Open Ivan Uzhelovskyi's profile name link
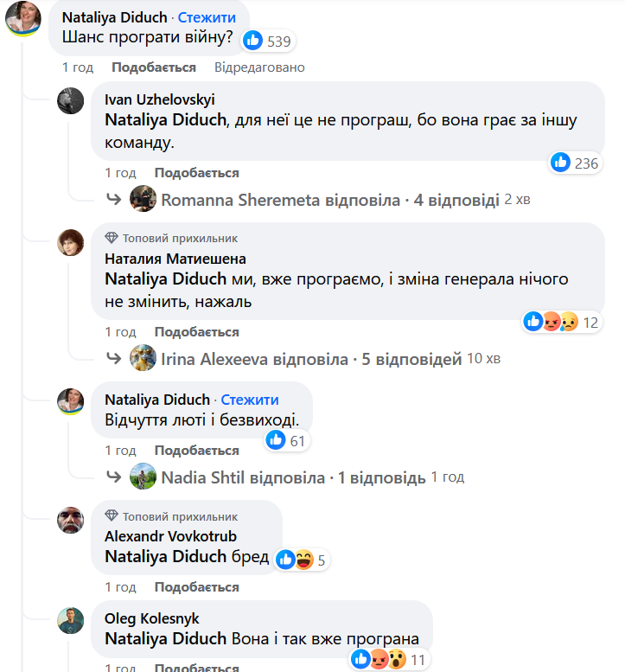Screen dimensions: 625x672 coord(160,99)
